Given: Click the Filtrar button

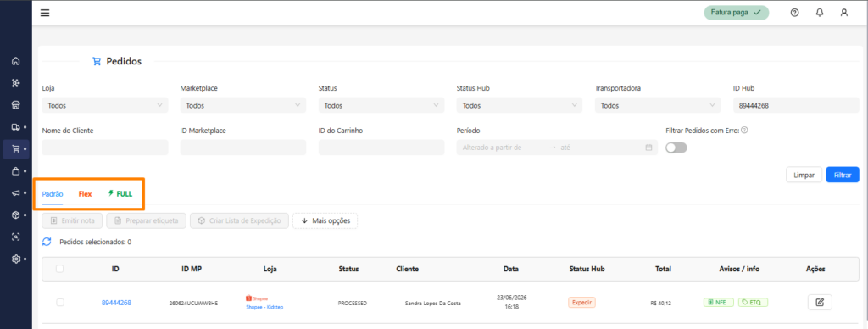Looking at the screenshot, I should (843, 175).
